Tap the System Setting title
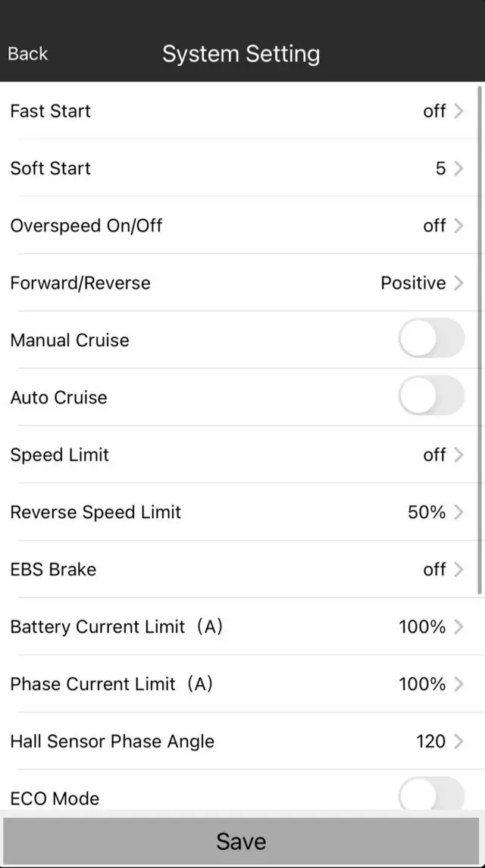 click(241, 54)
